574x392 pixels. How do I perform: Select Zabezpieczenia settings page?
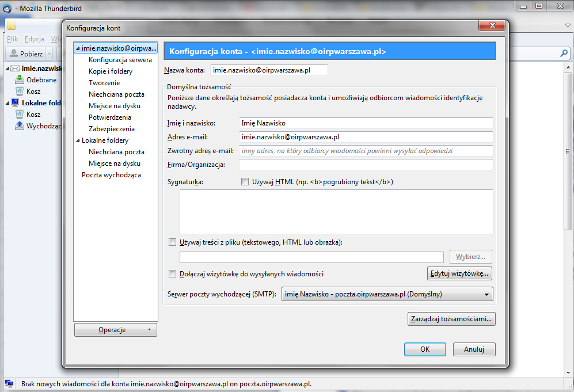[112, 129]
